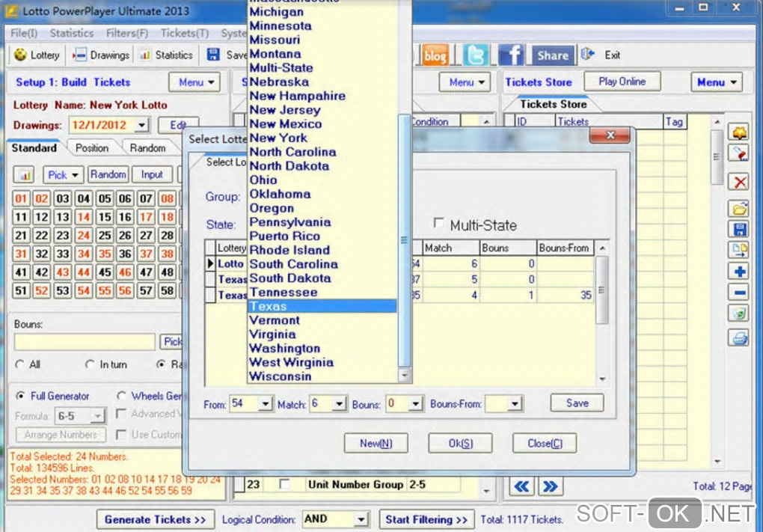The image size is (763, 532).
Task: Open the From dropdown showing 54
Action: [266, 403]
